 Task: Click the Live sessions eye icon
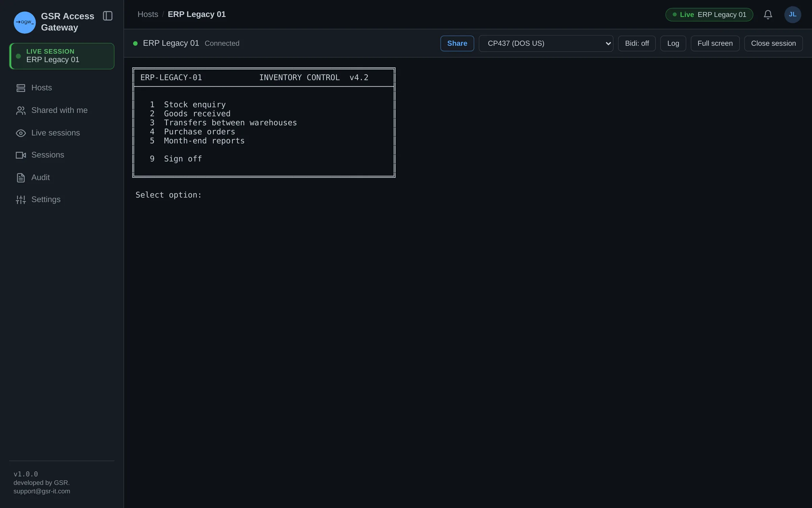(21, 133)
